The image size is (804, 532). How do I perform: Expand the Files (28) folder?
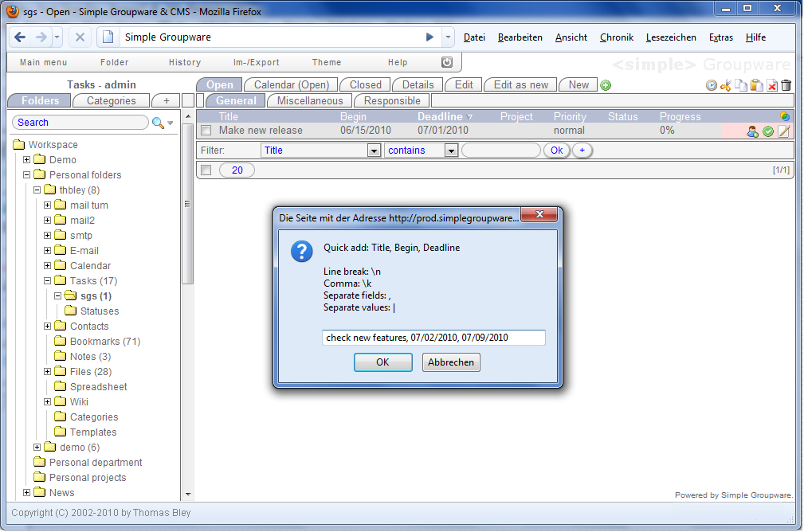point(47,372)
